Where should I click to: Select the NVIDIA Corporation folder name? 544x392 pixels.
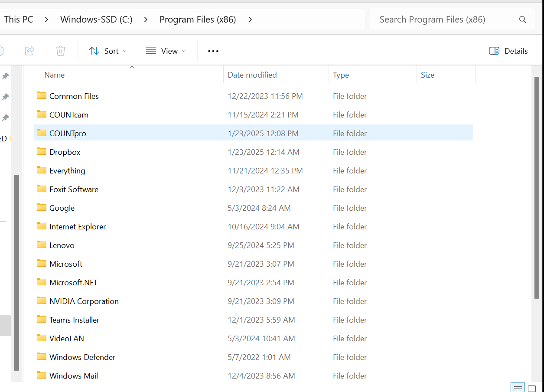84,301
